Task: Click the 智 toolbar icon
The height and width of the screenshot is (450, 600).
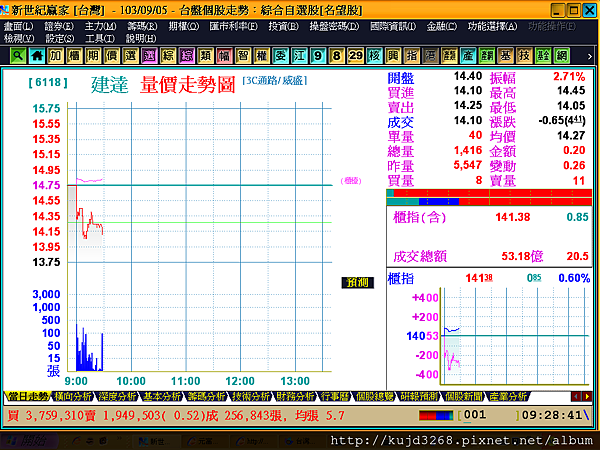Action: (243, 56)
